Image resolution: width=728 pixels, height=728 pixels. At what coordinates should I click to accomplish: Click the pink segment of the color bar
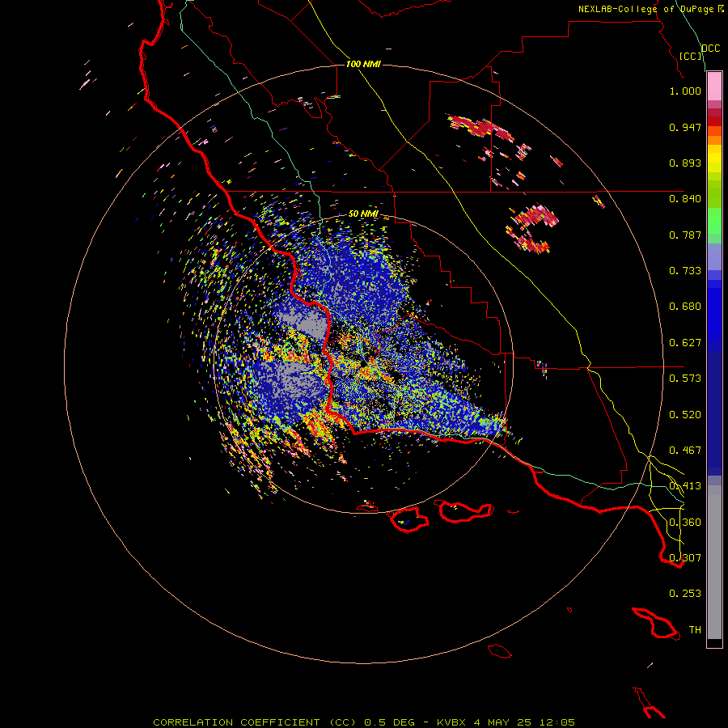point(714,86)
